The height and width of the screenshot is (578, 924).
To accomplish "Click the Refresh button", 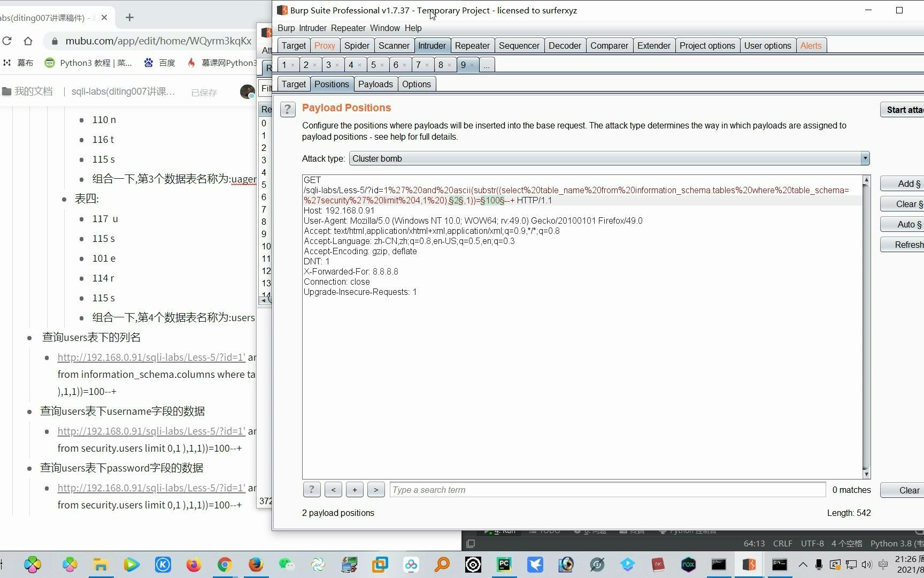I will coord(903,245).
